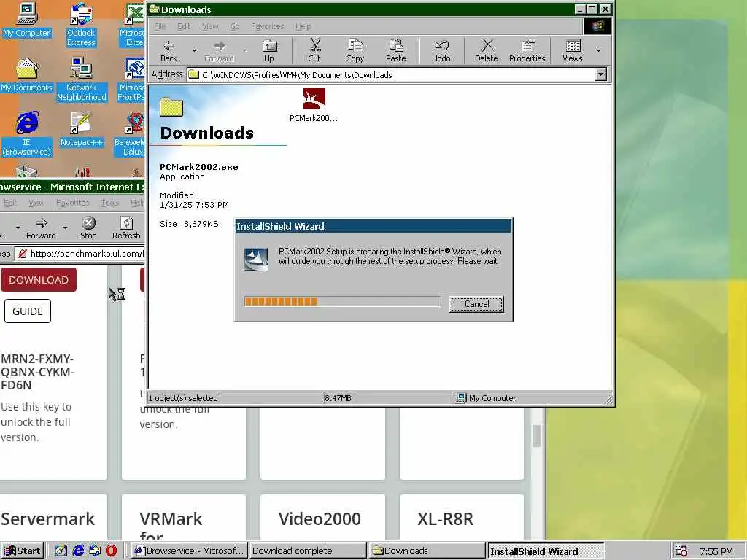Open the Edit menu in Downloads
Screen dimensions: 747x560
point(184,26)
